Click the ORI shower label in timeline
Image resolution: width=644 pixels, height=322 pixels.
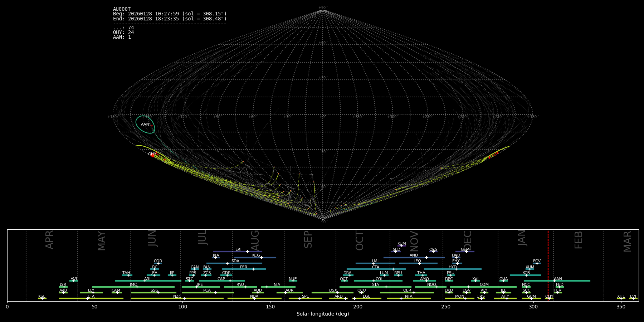point(379,279)
